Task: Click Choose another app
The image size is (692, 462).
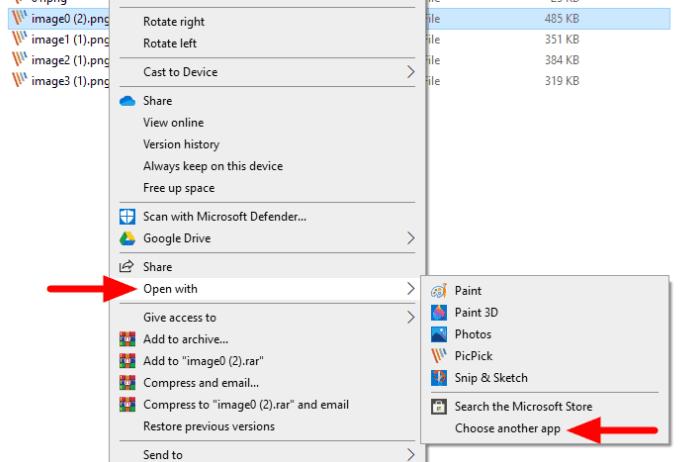Action: click(505, 429)
